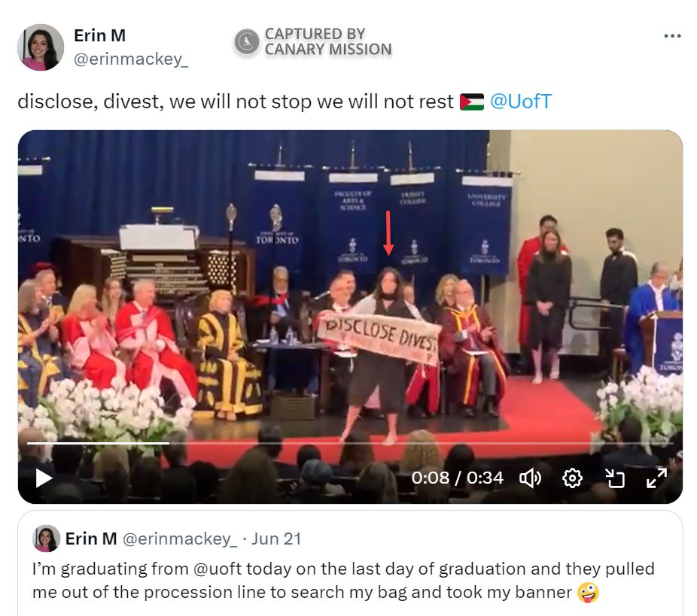
Task: Click @erinmackey_ handle below header name
Action: click(x=130, y=59)
